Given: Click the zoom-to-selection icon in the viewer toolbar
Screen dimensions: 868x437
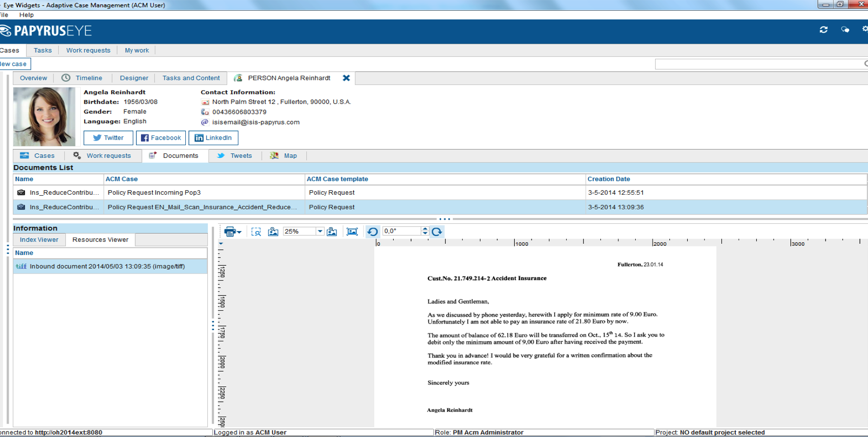Looking at the screenshot, I should click(x=256, y=232).
